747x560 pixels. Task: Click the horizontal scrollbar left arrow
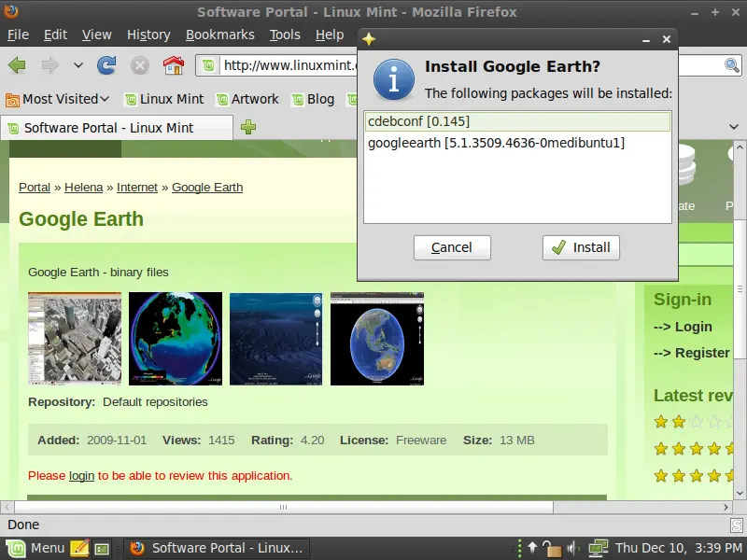(7, 507)
